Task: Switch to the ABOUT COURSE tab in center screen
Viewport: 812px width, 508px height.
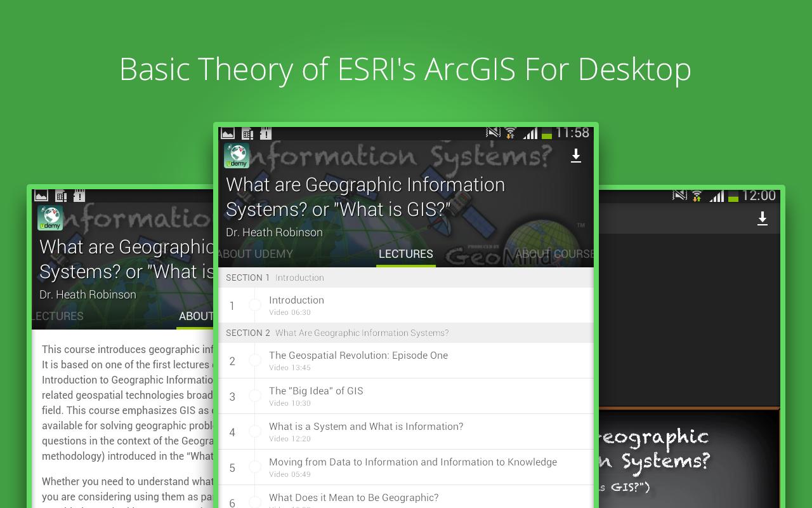Action: [x=554, y=254]
